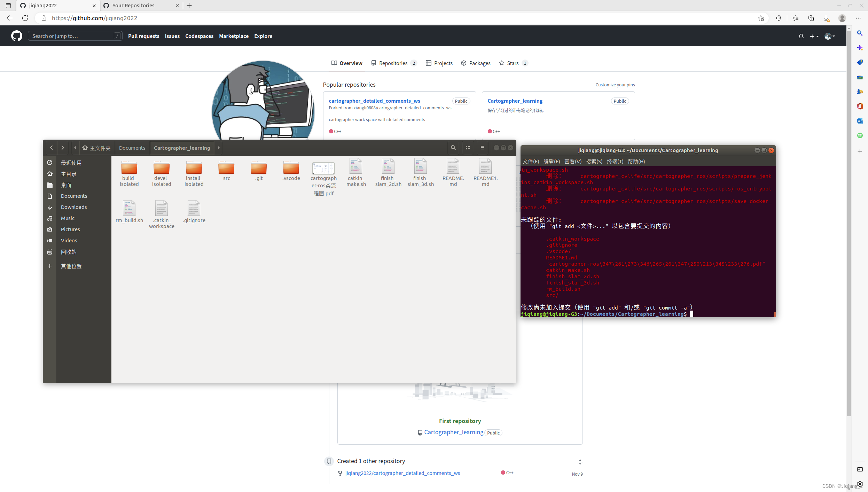The width and height of the screenshot is (868, 492).
Task: Toggle file manager list view
Action: coord(468,148)
